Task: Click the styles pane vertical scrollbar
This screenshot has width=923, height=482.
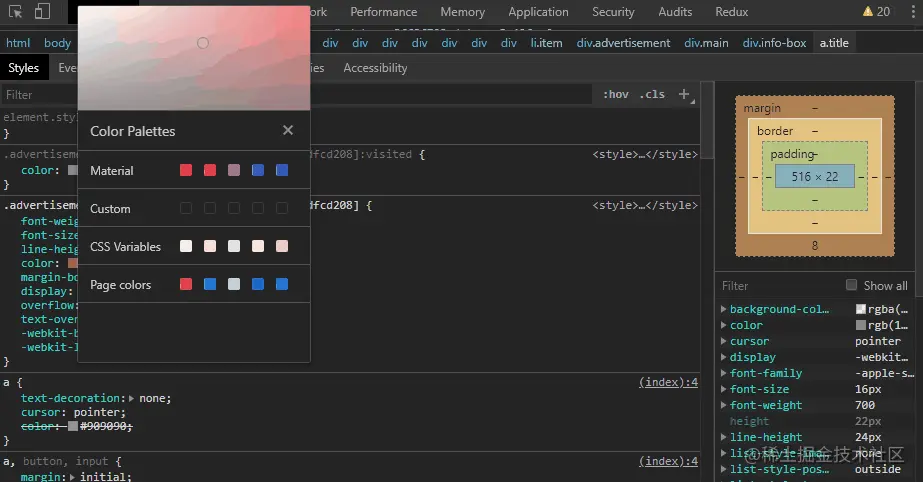Action: coord(707,121)
